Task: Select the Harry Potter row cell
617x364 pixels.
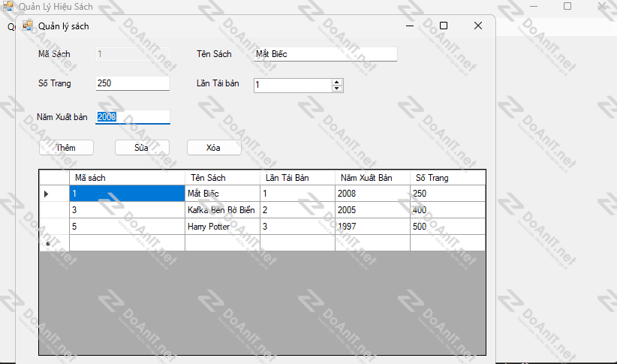Action: 221,227
